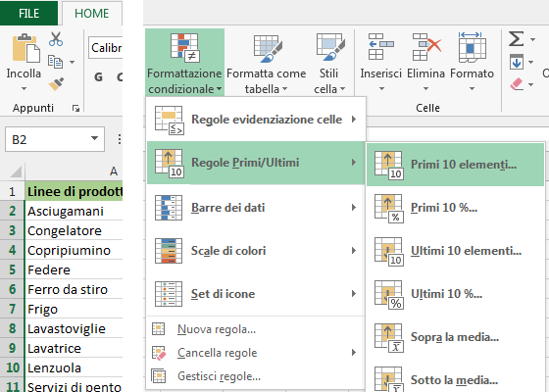Click the Gestisci regole icon
549x392 pixels.
coord(158,376)
